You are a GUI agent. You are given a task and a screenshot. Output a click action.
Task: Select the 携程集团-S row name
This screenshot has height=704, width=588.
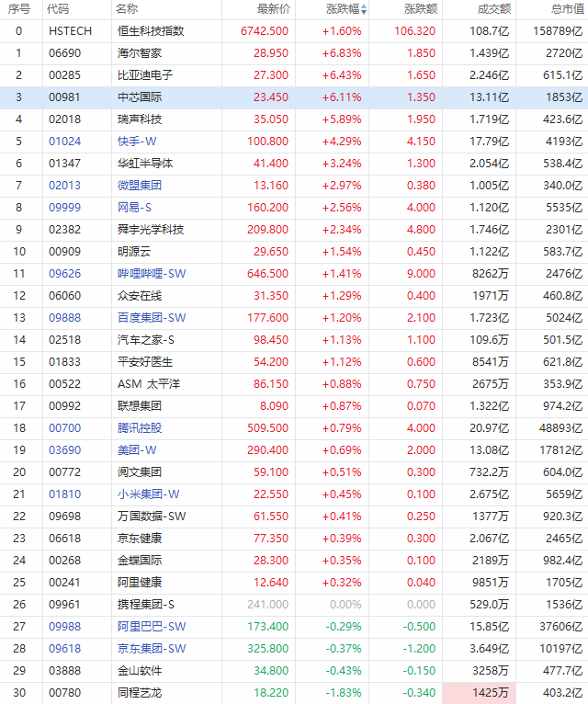coord(146,605)
